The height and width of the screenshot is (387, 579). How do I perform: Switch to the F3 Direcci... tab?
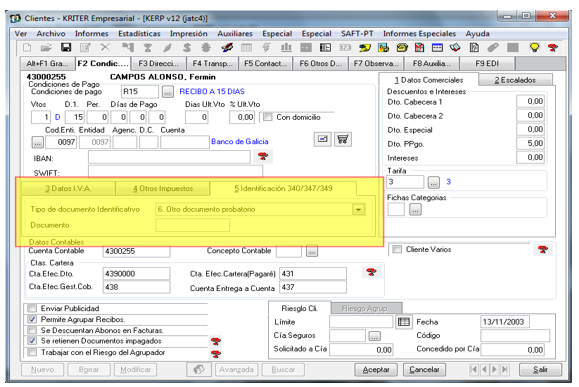point(158,64)
